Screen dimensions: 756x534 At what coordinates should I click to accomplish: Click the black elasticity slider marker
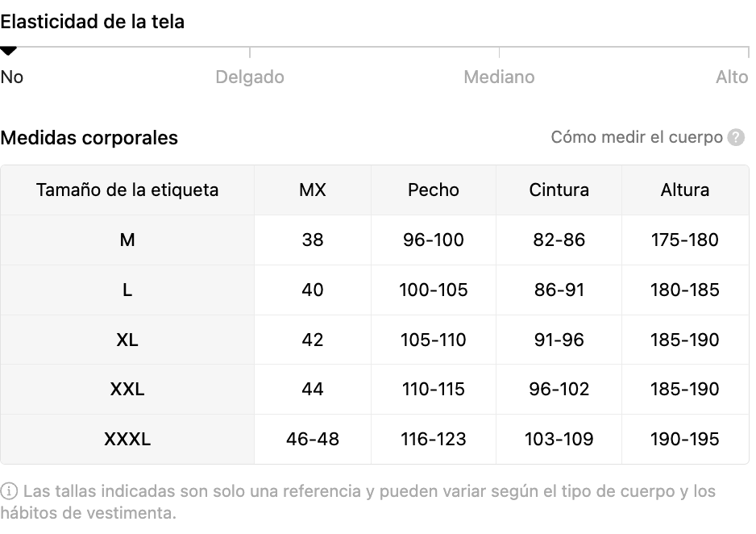[x=8, y=50]
